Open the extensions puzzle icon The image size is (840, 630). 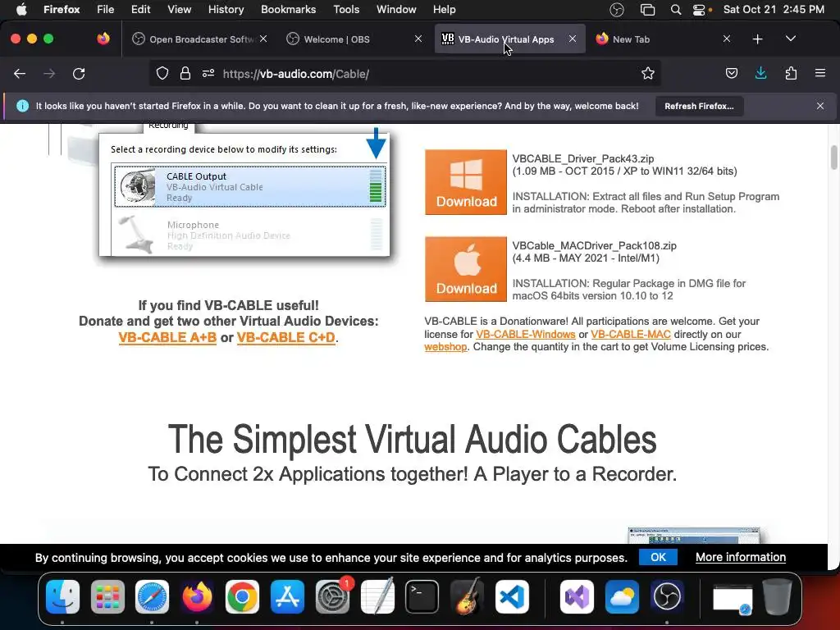[791, 73]
